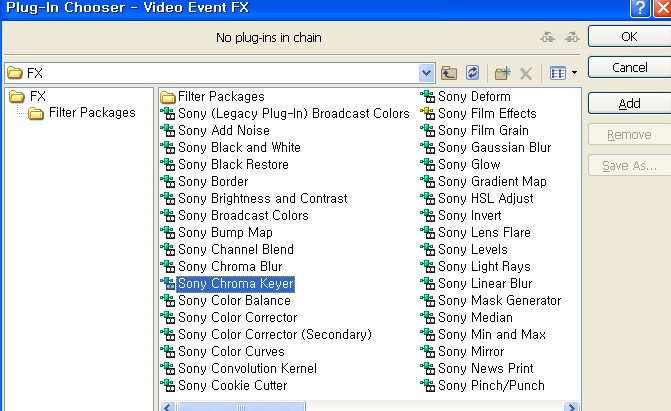
Task: Click the Up One Level folder icon
Action: (449, 73)
